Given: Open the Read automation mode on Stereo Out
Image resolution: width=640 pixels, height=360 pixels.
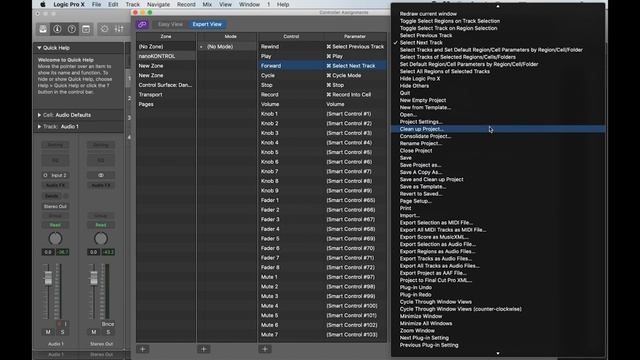Looking at the screenshot, I should point(101,225).
